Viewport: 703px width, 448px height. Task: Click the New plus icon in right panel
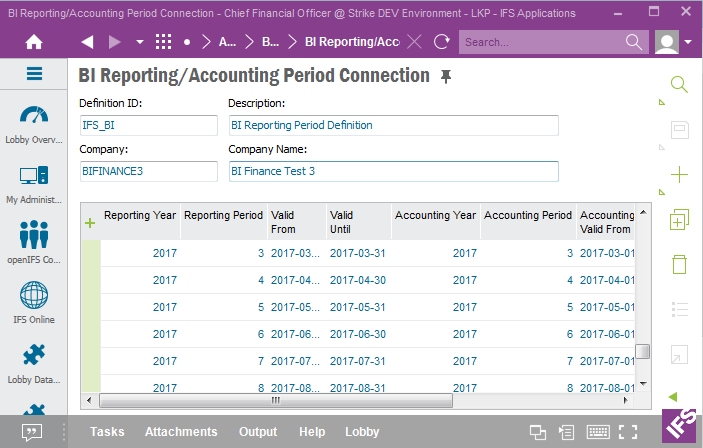click(679, 175)
